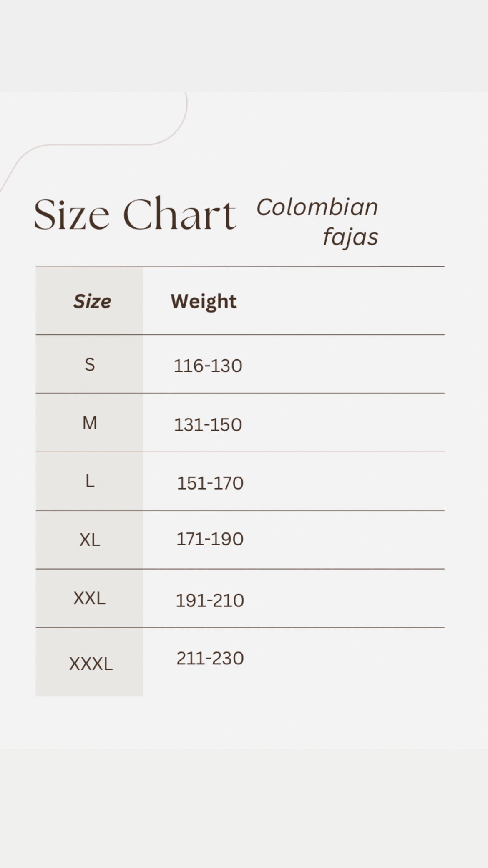Image resolution: width=488 pixels, height=868 pixels.
Task: Select the weight range 131-150
Action: pos(208,425)
